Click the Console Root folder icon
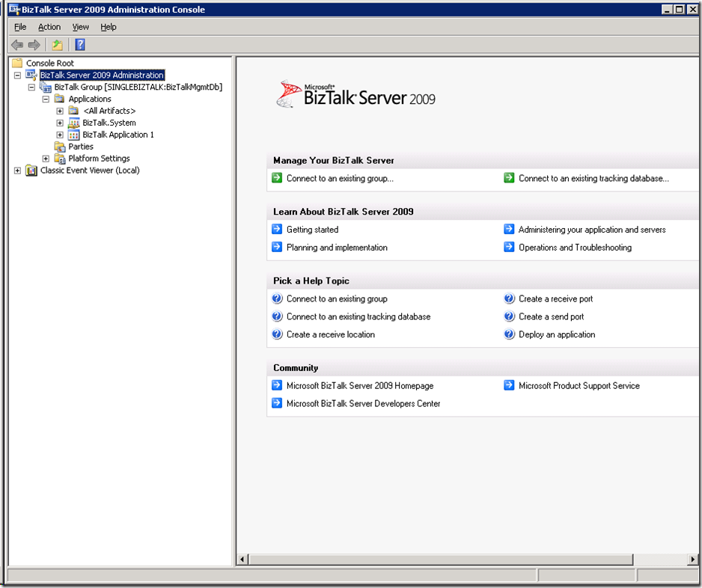This screenshot has height=588, width=702. pyautogui.click(x=17, y=63)
